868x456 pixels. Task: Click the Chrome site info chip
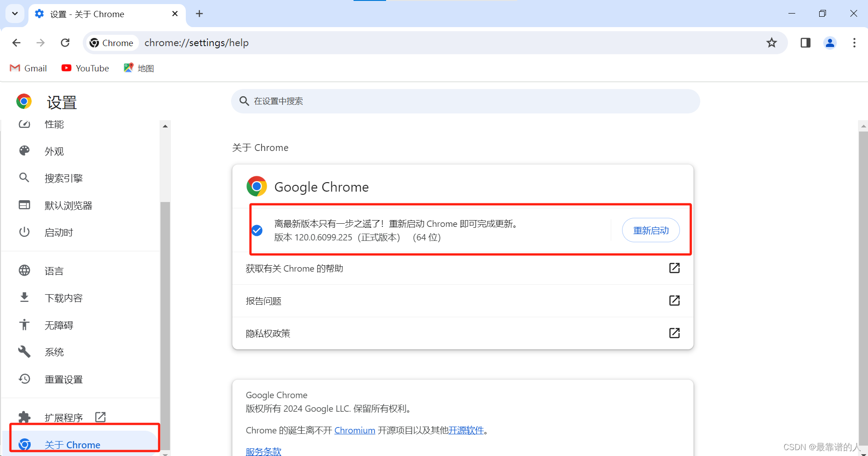click(x=112, y=43)
